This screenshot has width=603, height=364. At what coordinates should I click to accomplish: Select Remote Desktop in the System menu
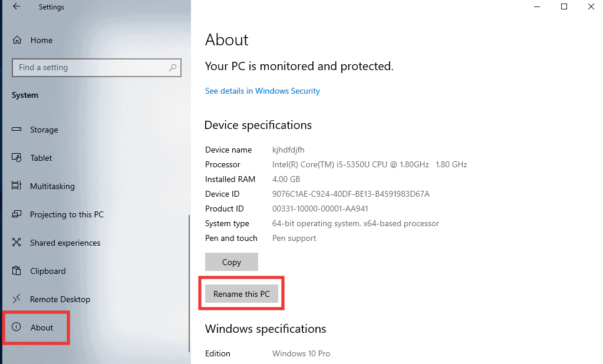pyautogui.click(x=59, y=299)
